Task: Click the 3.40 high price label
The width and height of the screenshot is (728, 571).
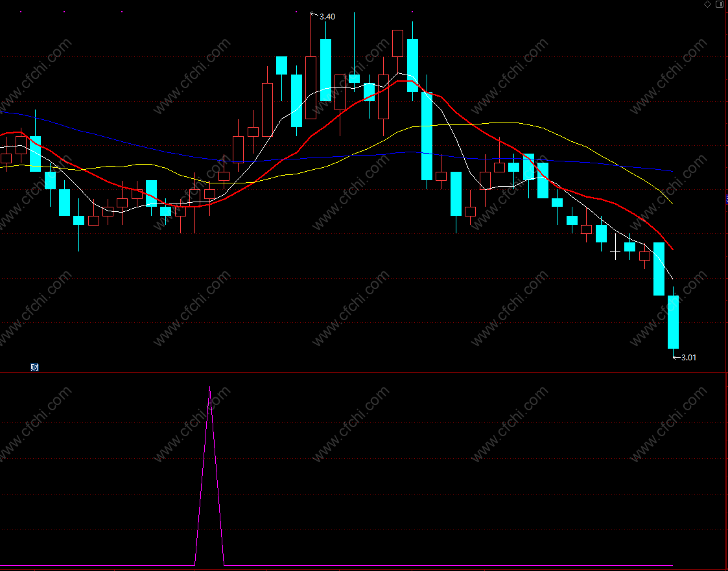Action: pos(327,17)
